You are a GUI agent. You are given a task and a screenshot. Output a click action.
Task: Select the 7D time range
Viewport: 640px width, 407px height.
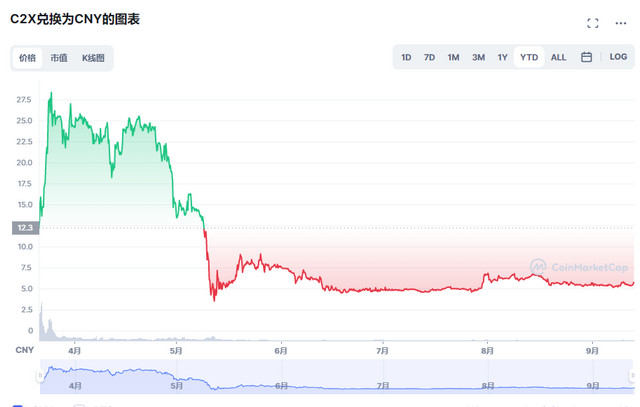pos(429,57)
